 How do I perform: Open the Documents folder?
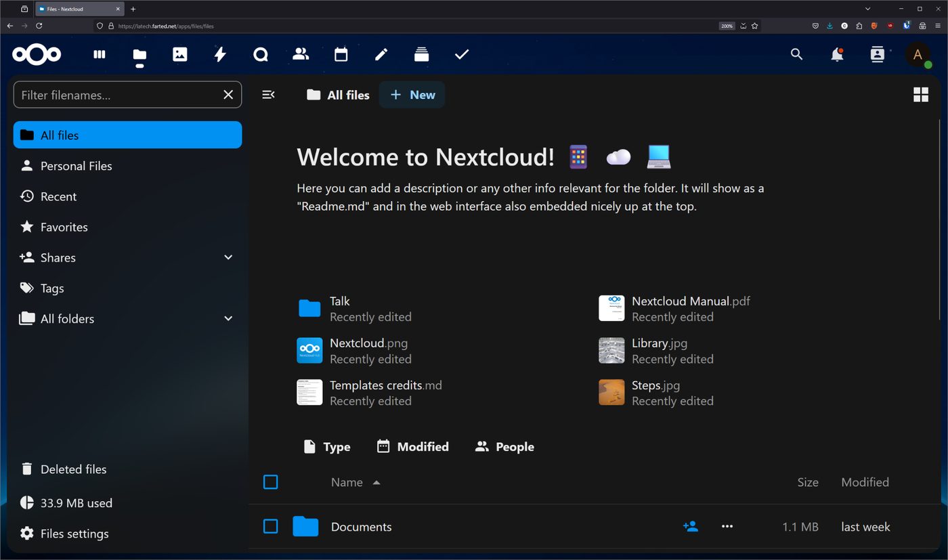(x=361, y=526)
